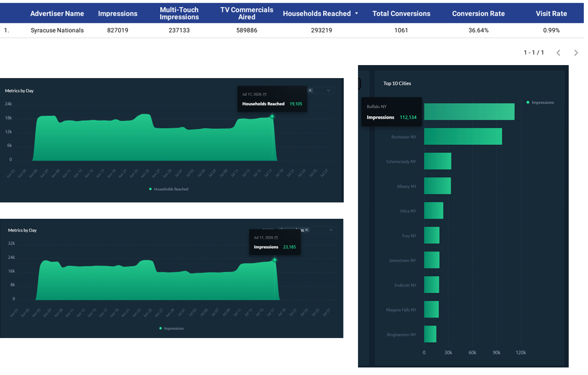This screenshot has width=588, height=375.
Task: Go to next table page arrow
Action: pos(576,53)
